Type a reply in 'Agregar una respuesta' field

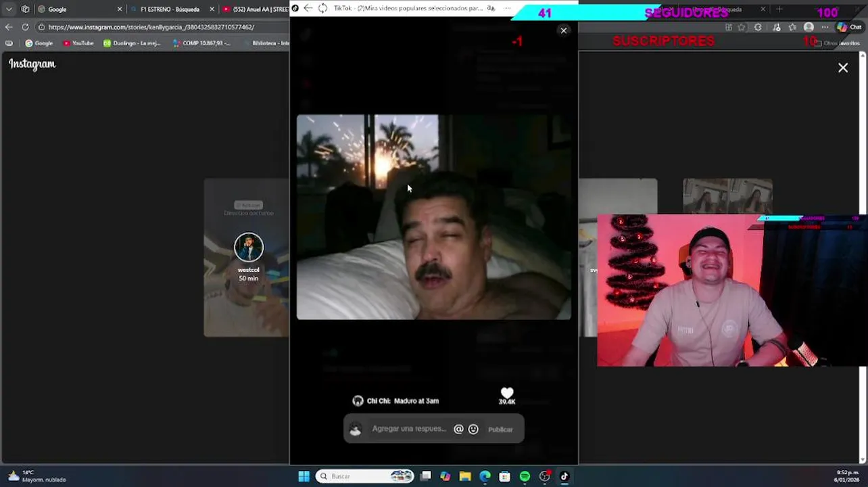[x=409, y=429]
